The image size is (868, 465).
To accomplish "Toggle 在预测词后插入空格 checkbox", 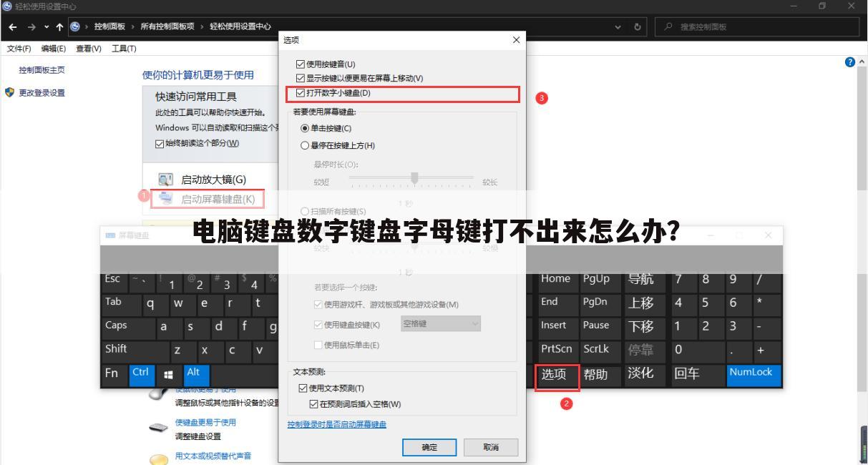I will [314, 404].
